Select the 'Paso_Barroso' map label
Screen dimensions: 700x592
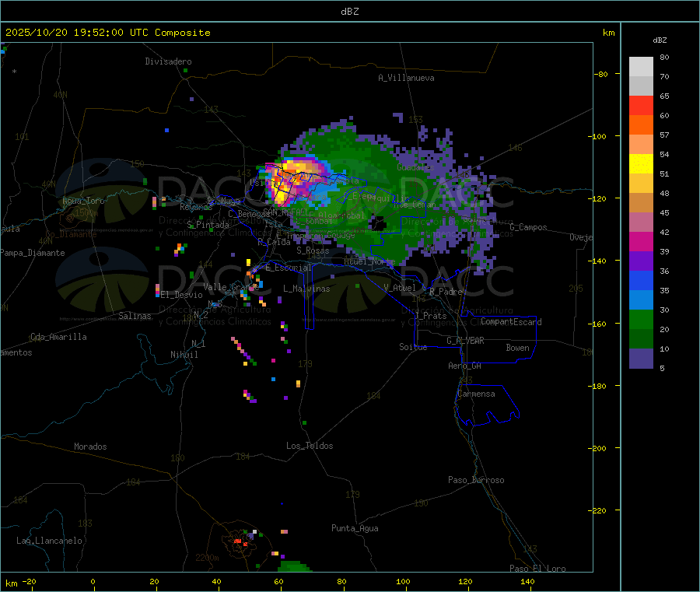(x=476, y=480)
